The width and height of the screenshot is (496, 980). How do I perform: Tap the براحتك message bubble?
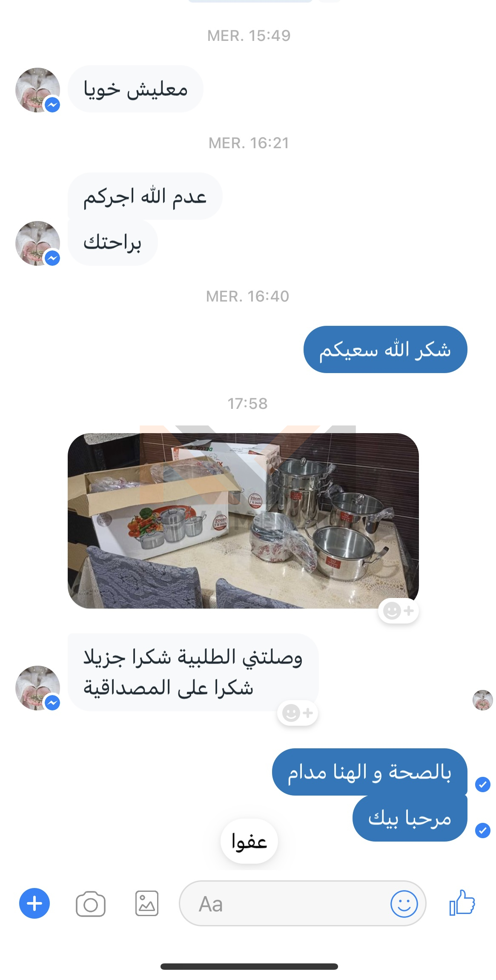tap(112, 243)
